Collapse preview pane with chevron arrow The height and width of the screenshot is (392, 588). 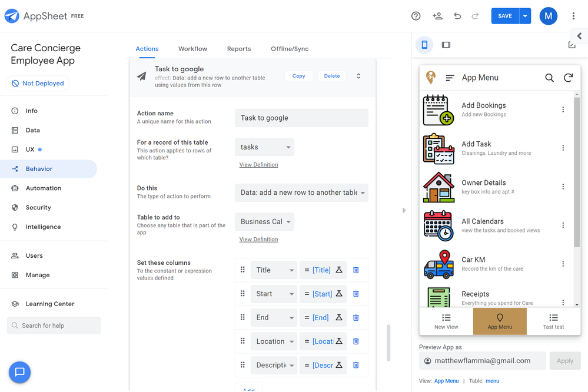(579, 36)
